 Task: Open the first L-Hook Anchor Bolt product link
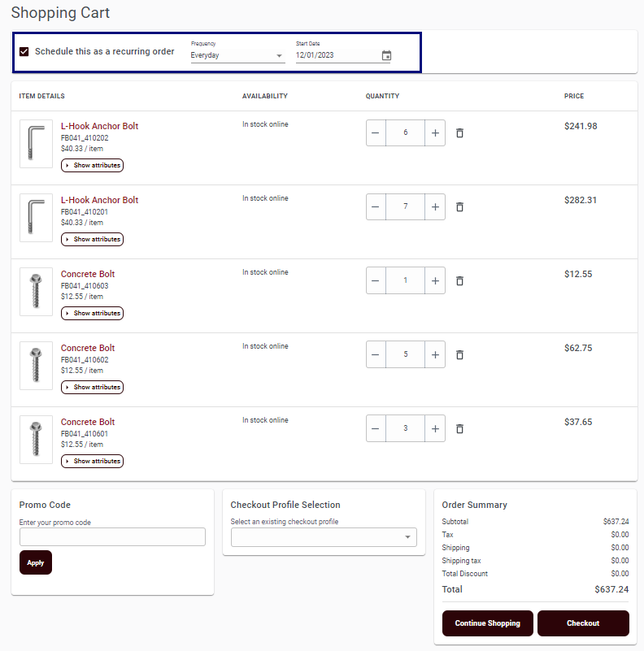(x=99, y=126)
